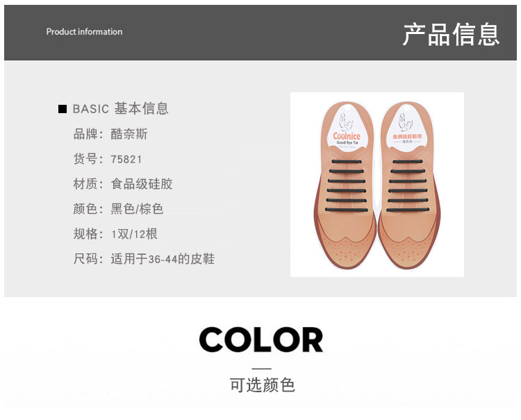Click the black square bullet beside BASIC
Viewport: 521px width, 420px height.
[62, 109]
